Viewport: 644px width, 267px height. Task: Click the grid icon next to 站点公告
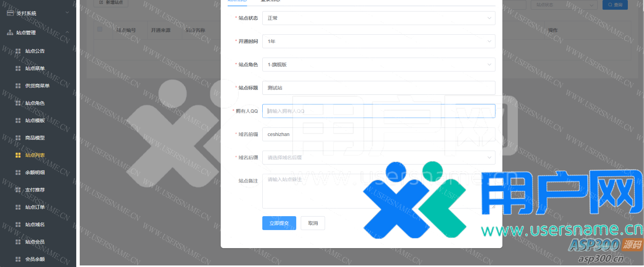tap(18, 51)
